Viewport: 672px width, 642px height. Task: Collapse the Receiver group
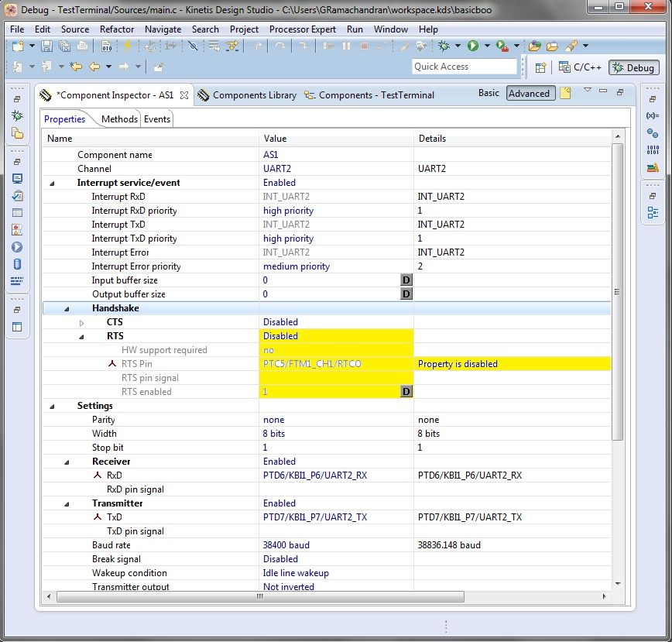(x=67, y=462)
